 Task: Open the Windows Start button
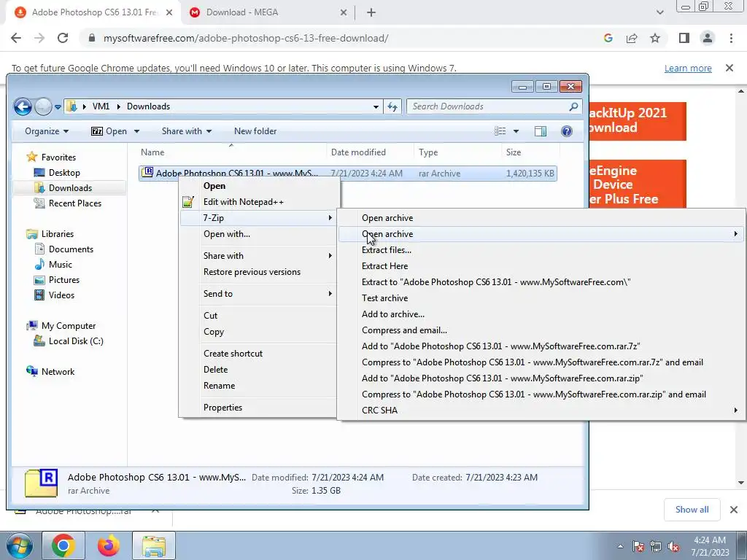point(19,545)
